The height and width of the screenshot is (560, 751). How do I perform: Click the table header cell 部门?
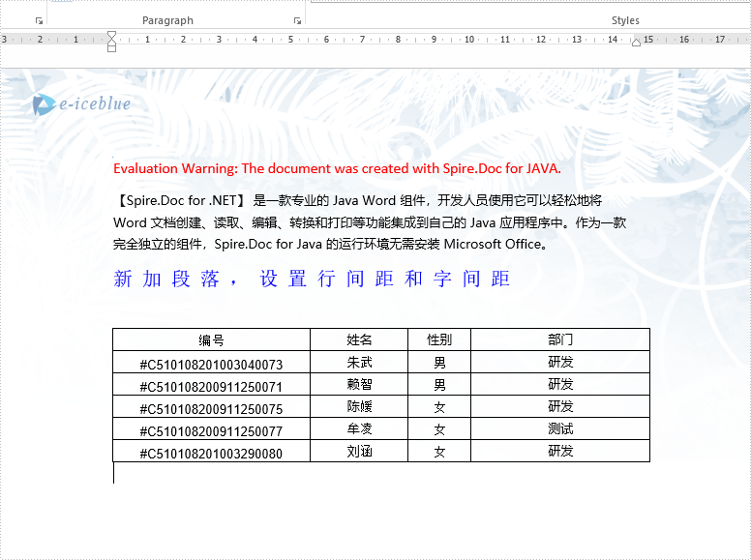click(560, 339)
